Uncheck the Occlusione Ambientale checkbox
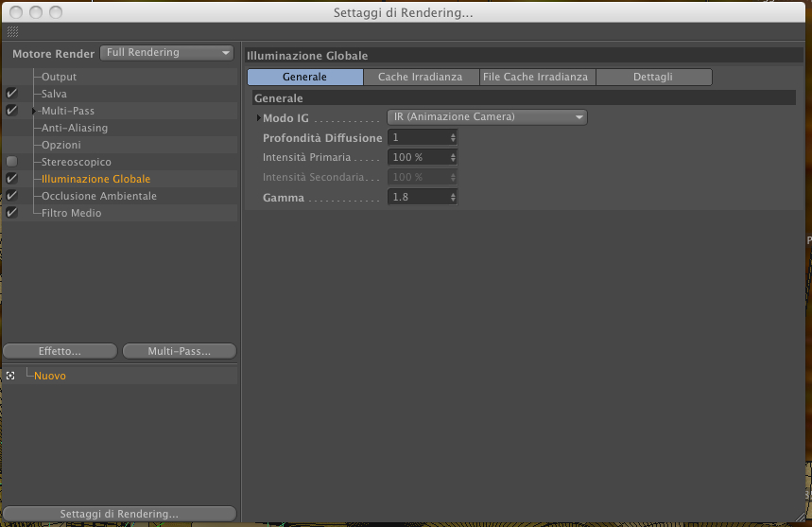 pyautogui.click(x=12, y=195)
